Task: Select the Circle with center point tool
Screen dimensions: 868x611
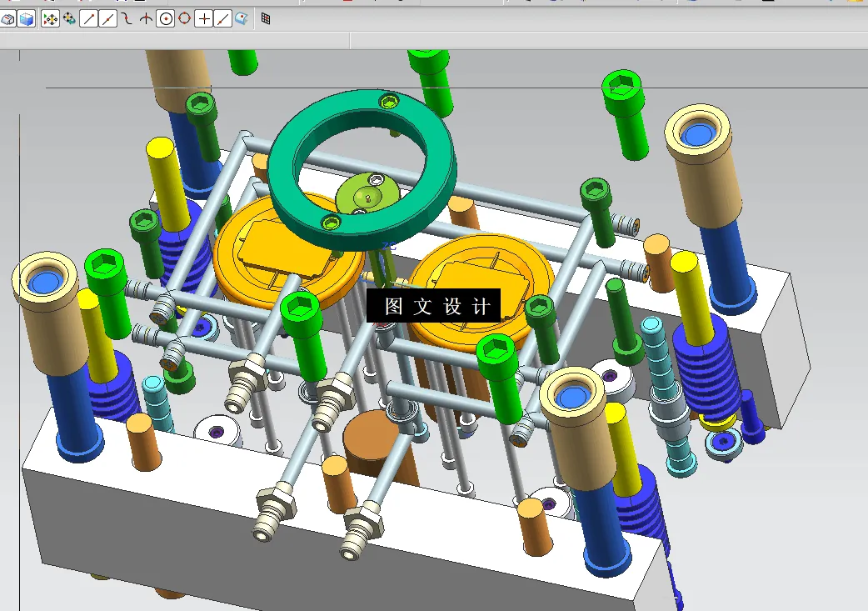Action: pos(167,18)
